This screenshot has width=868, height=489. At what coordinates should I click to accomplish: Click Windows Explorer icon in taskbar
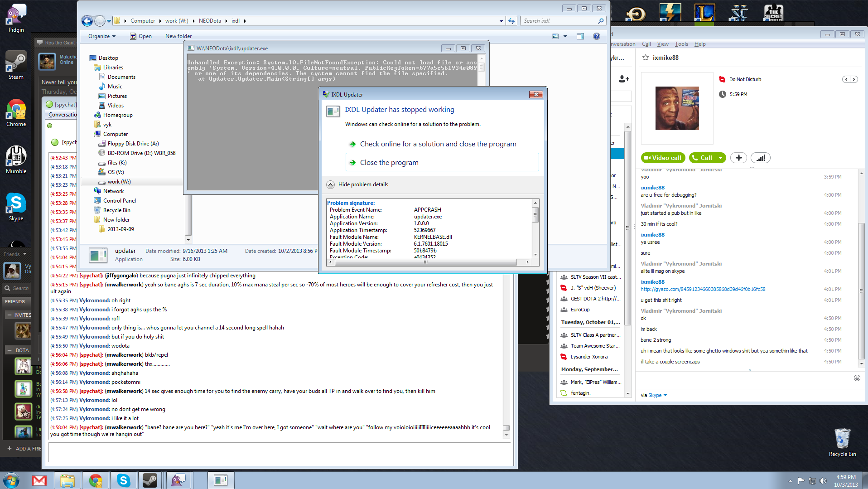[68, 480]
